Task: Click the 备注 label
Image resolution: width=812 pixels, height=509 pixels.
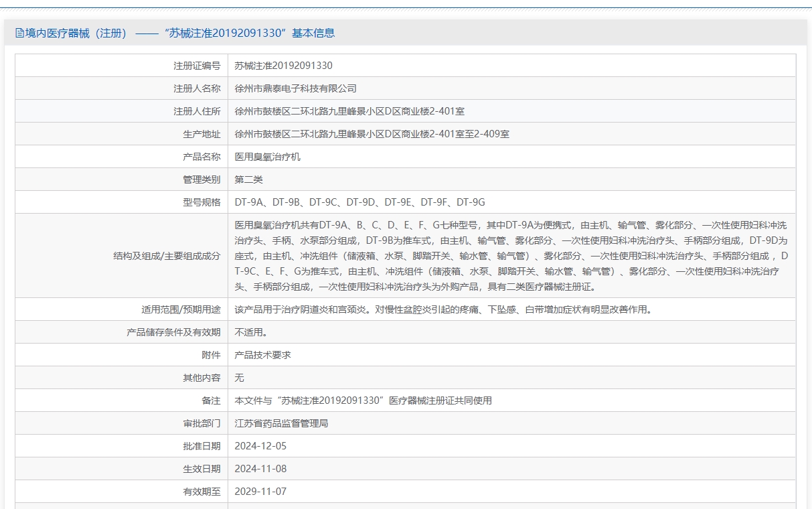Action: click(x=211, y=401)
